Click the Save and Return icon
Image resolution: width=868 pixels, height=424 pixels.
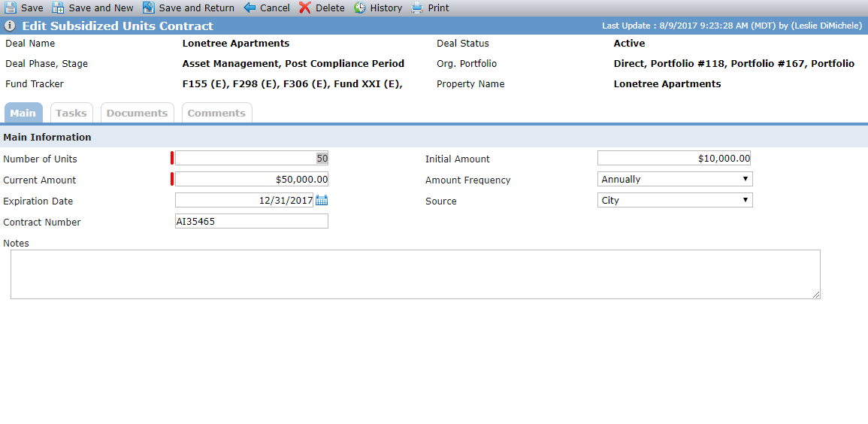148,8
